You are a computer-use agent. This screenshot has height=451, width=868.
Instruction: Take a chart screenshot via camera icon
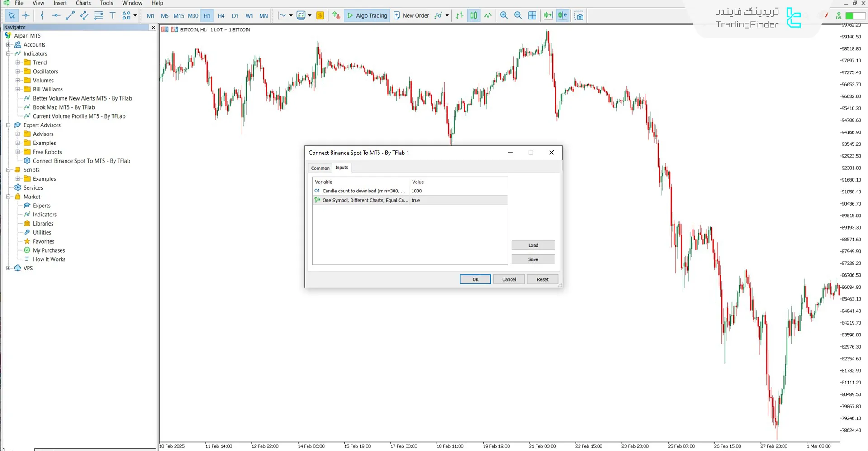(579, 16)
